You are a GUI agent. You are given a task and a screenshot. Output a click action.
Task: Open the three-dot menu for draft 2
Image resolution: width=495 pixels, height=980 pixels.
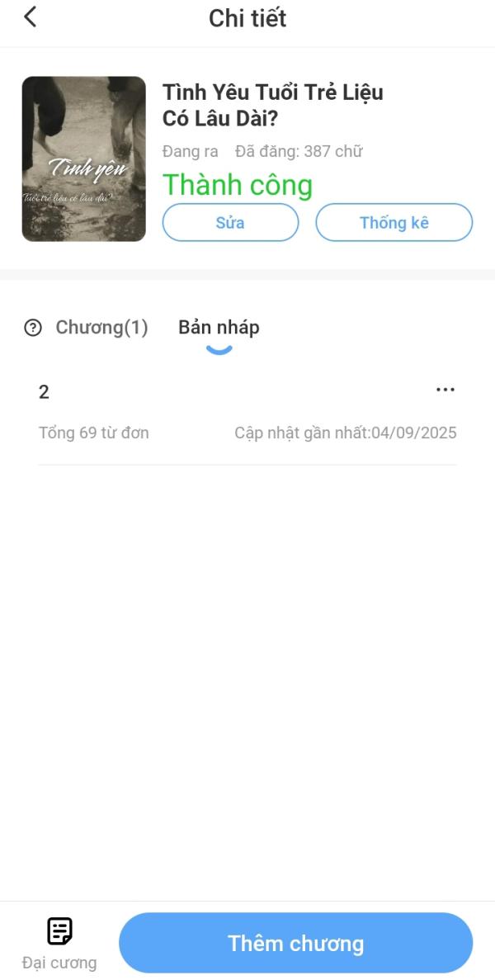(445, 390)
